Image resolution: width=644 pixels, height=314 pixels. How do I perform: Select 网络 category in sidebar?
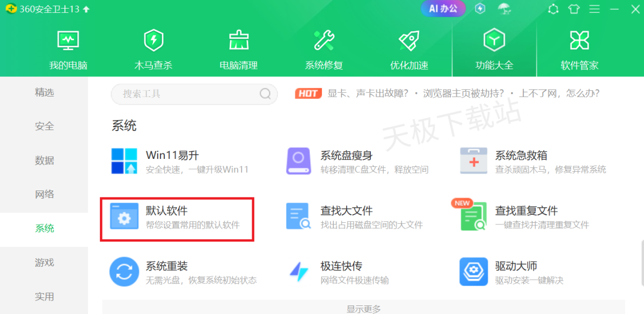click(x=45, y=194)
